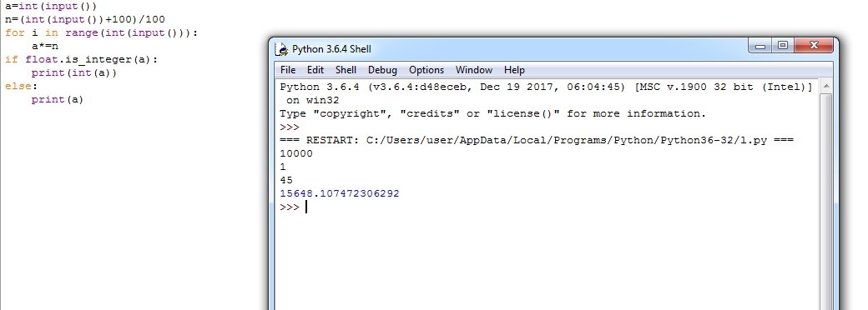Expand the Window menu
Image resolution: width=868 pixels, height=310 pixels.
tap(474, 70)
